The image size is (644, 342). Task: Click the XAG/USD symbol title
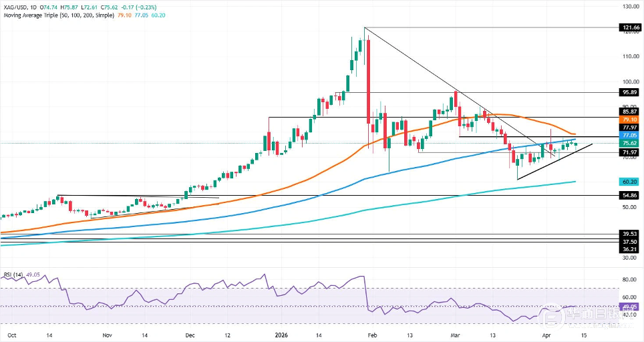17,5
